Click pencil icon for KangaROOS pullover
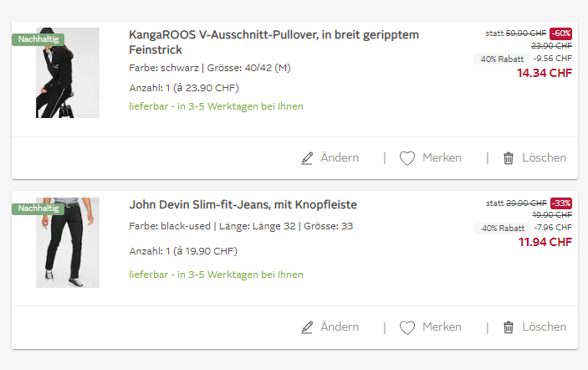Image resolution: width=588 pixels, height=370 pixels. pyautogui.click(x=307, y=158)
